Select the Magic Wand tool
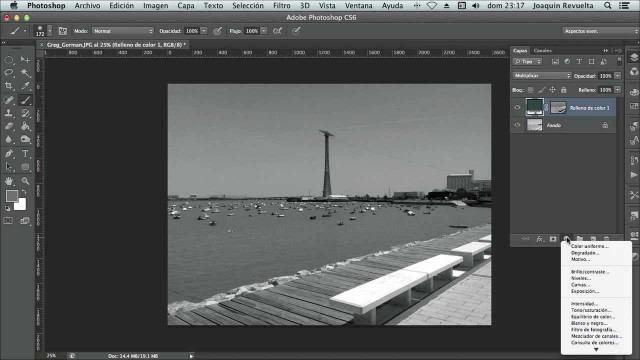The image size is (640, 360). (25, 73)
